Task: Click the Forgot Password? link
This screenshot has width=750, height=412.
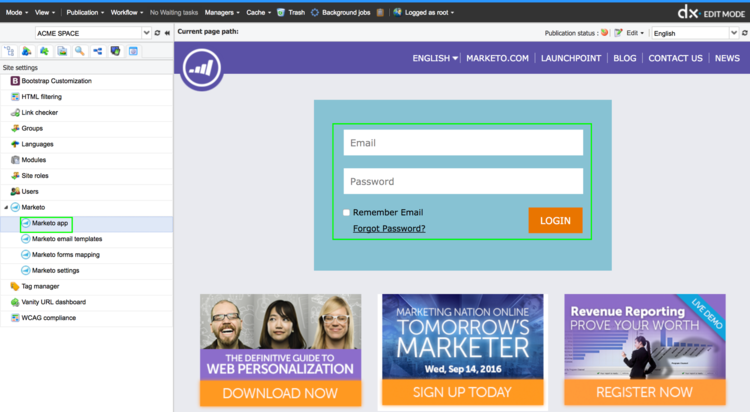Action: click(389, 229)
